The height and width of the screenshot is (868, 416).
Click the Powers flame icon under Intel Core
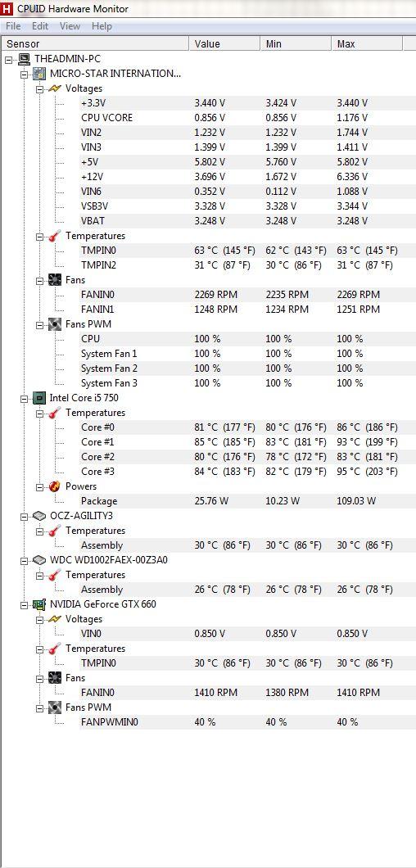[x=55, y=486]
